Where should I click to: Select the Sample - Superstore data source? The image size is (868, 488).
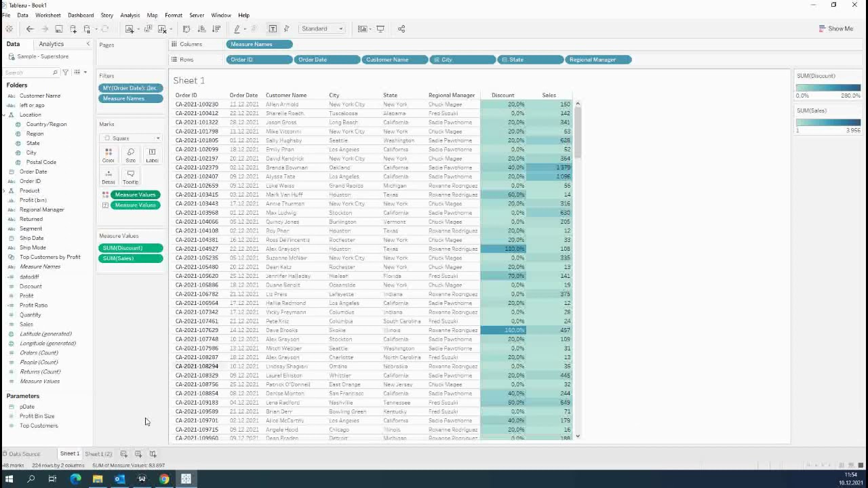pos(38,56)
